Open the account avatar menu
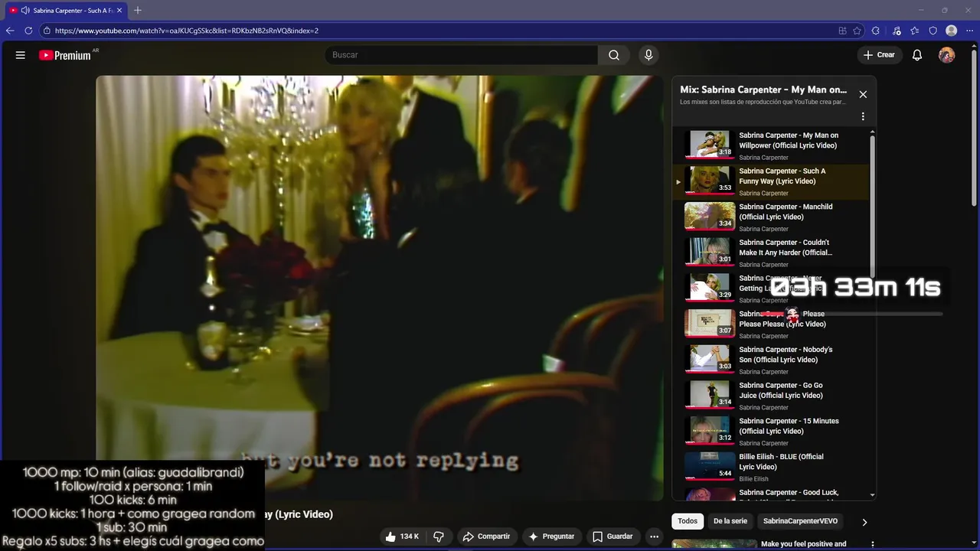Screen dimensions: 980x551 click(x=947, y=55)
